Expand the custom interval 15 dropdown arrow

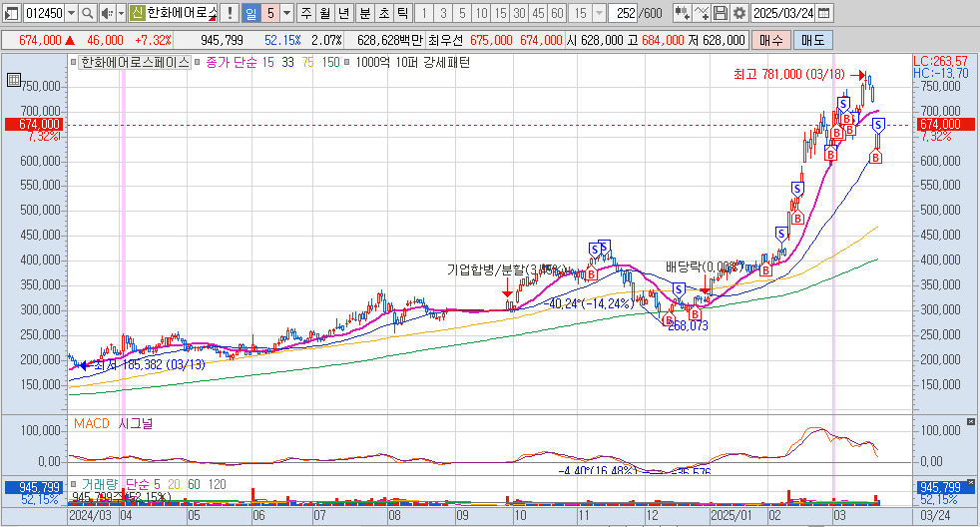599,13
